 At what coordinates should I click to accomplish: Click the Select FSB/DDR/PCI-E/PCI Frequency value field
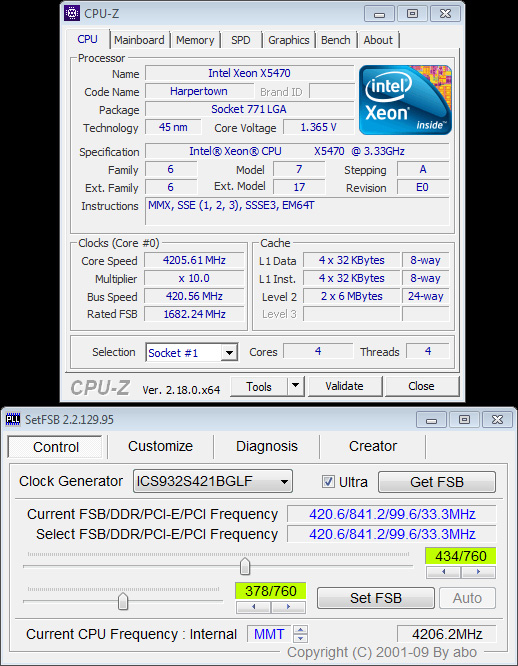391,534
